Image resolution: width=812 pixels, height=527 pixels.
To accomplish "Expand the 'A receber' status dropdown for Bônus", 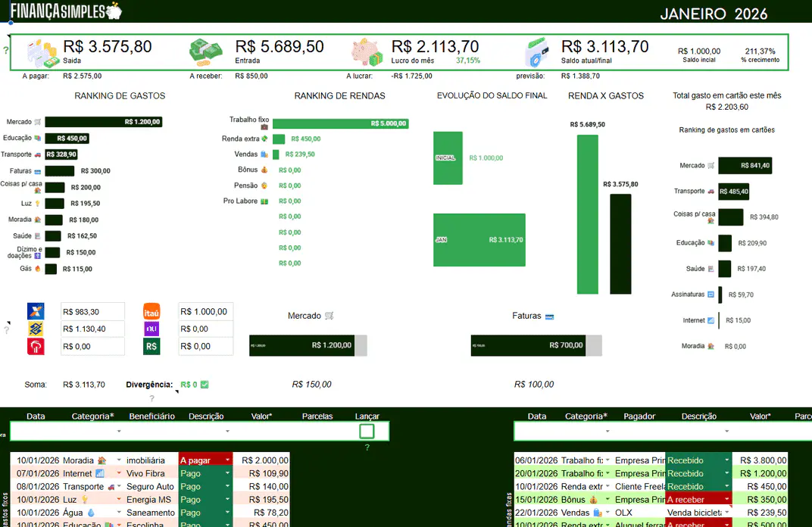I will tap(727, 500).
